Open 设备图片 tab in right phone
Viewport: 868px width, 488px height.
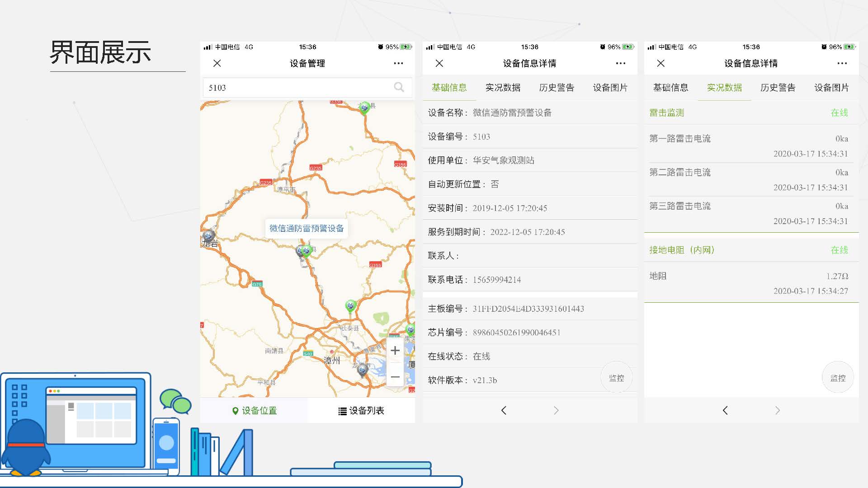(x=831, y=87)
